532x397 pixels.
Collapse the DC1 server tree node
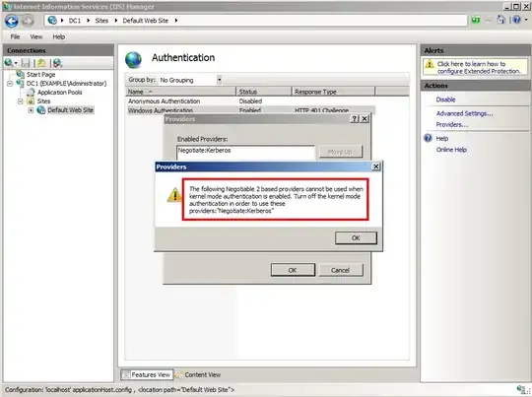click(10, 84)
